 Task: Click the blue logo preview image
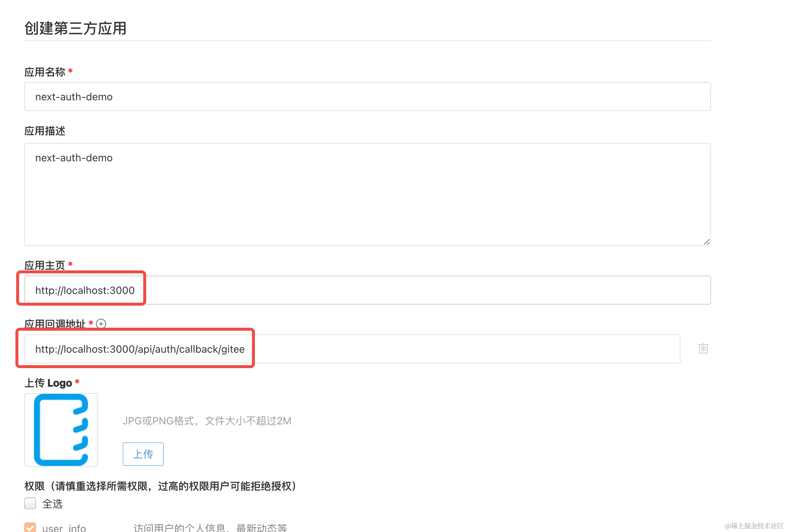pyautogui.click(x=61, y=429)
